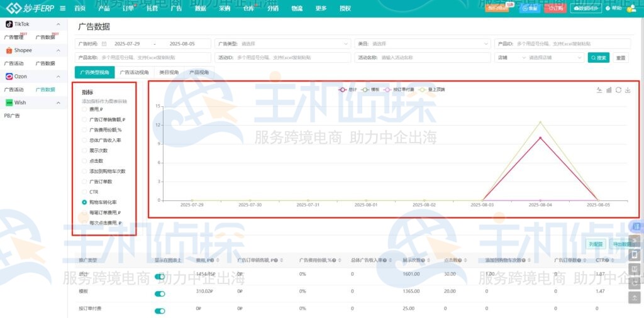The image size is (644, 318).
Task: Download chart as image icon
Action: pyautogui.click(x=628, y=90)
